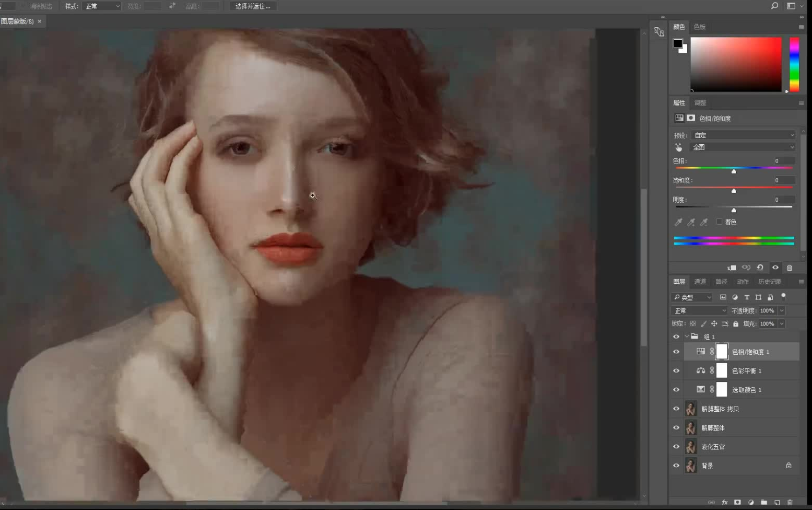
Task: Pick the subtract-from-sample eyedropper
Action: [704, 222]
